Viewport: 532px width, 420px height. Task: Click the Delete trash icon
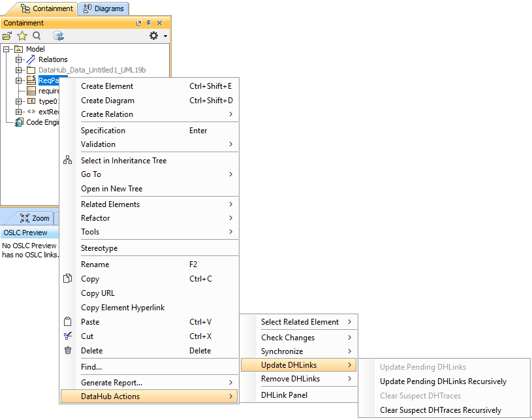click(x=68, y=350)
